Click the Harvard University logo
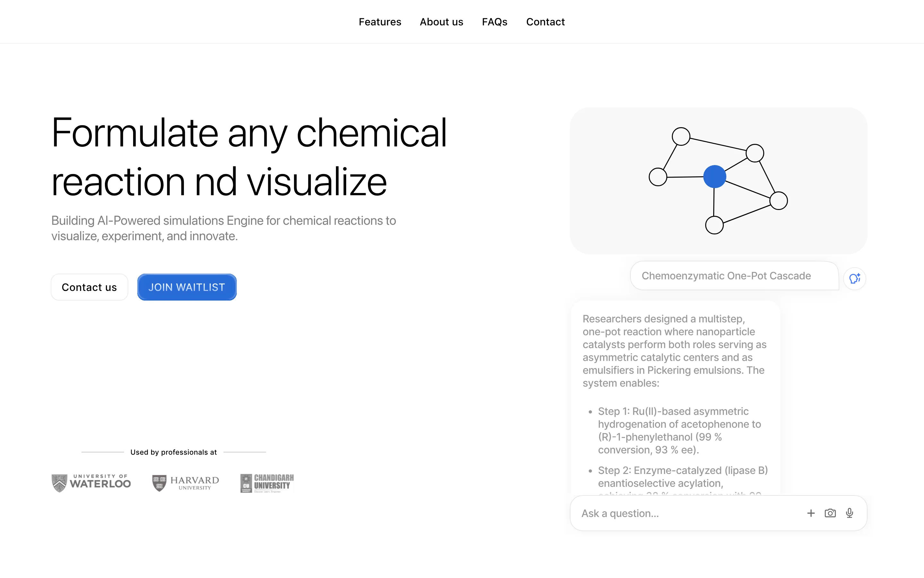924x578 pixels. pos(185,483)
